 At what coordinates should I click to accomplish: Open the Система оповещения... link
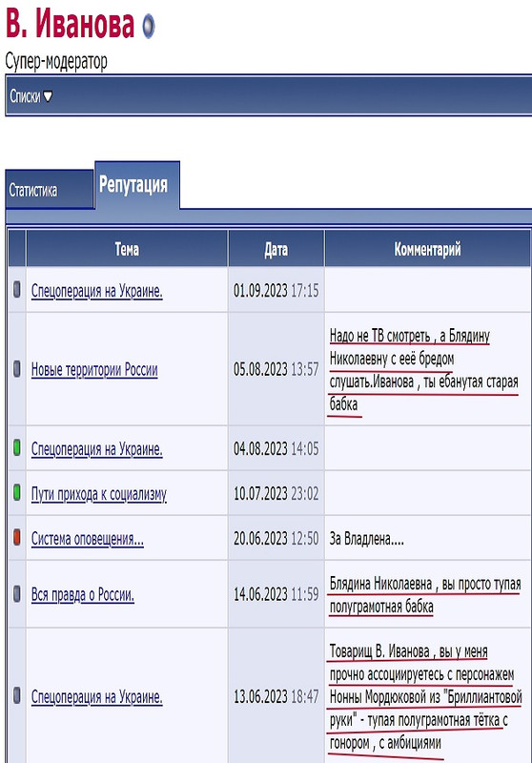click(88, 538)
